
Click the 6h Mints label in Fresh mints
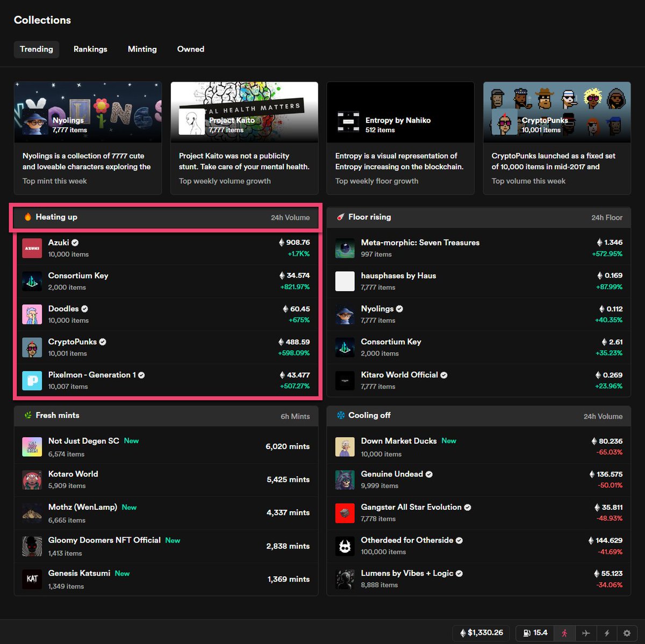point(295,416)
